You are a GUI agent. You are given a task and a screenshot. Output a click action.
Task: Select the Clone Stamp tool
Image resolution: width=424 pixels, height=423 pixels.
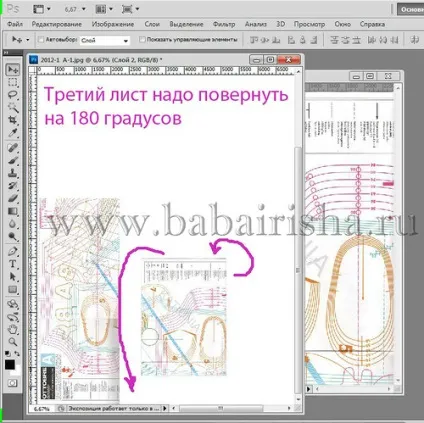tap(13, 173)
